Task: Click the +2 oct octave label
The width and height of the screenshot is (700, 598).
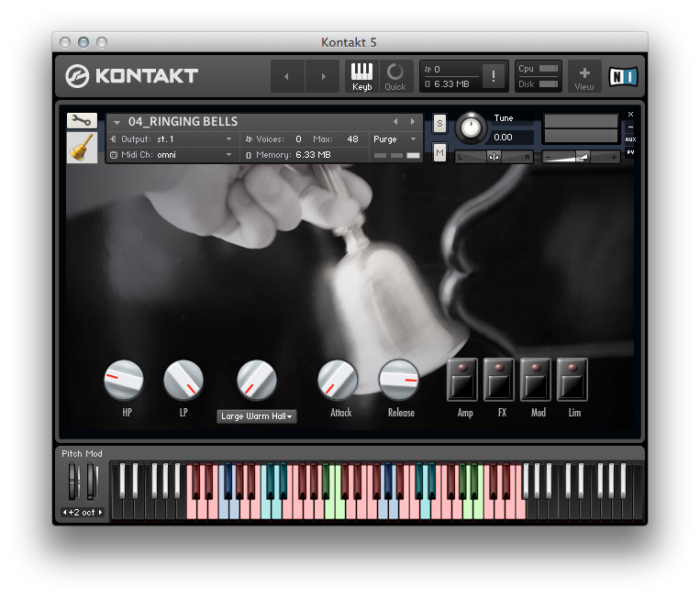Action: tap(83, 513)
